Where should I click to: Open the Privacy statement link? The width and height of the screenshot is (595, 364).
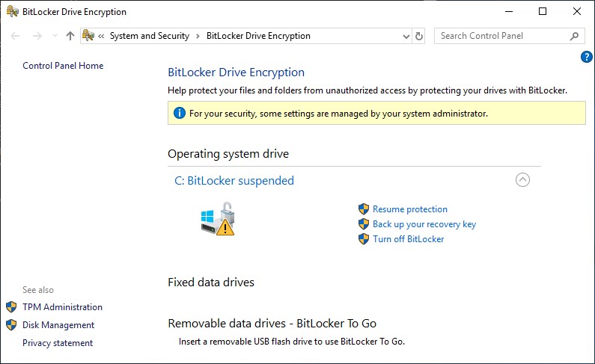point(58,343)
